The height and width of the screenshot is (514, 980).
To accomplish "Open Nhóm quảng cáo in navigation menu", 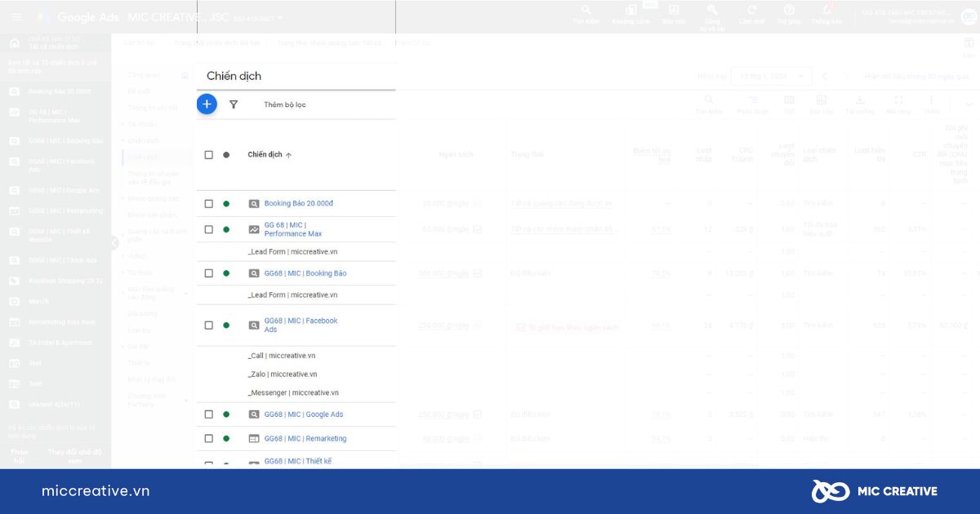I will pos(153,198).
